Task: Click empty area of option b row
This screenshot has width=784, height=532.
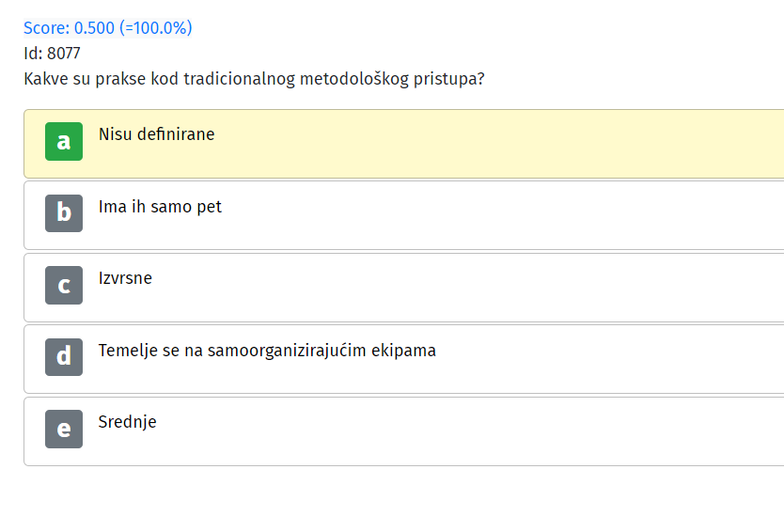Action: point(500,215)
